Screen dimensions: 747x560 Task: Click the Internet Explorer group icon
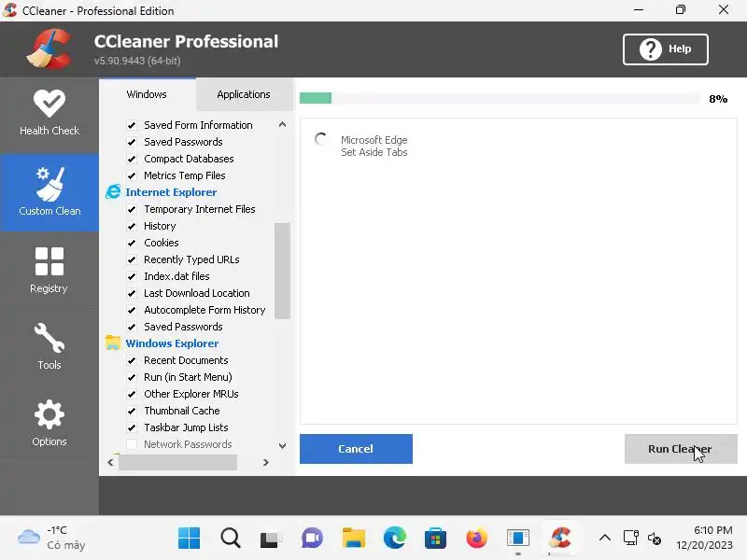click(113, 192)
